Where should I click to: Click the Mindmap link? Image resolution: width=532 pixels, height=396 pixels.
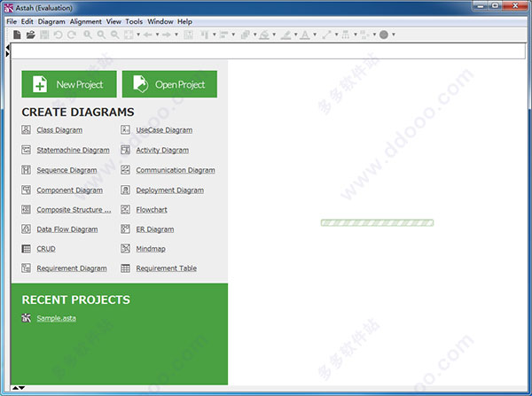(x=151, y=249)
